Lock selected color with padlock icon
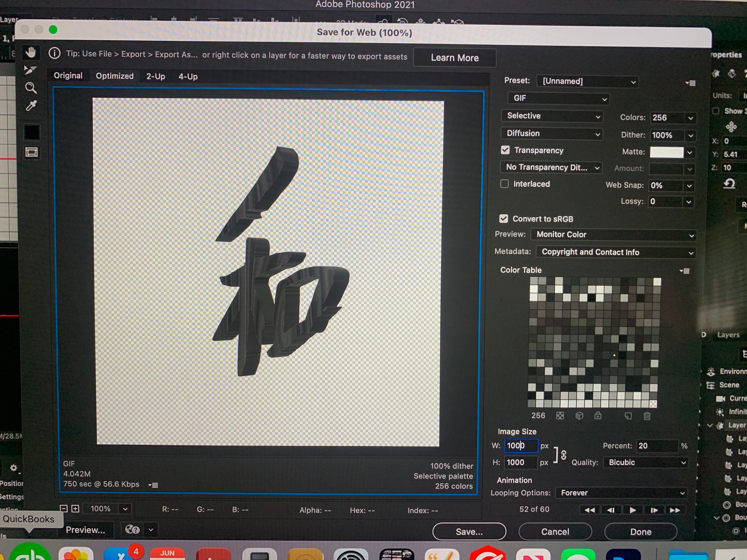The width and height of the screenshot is (747, 560). [x=598, y=416]
